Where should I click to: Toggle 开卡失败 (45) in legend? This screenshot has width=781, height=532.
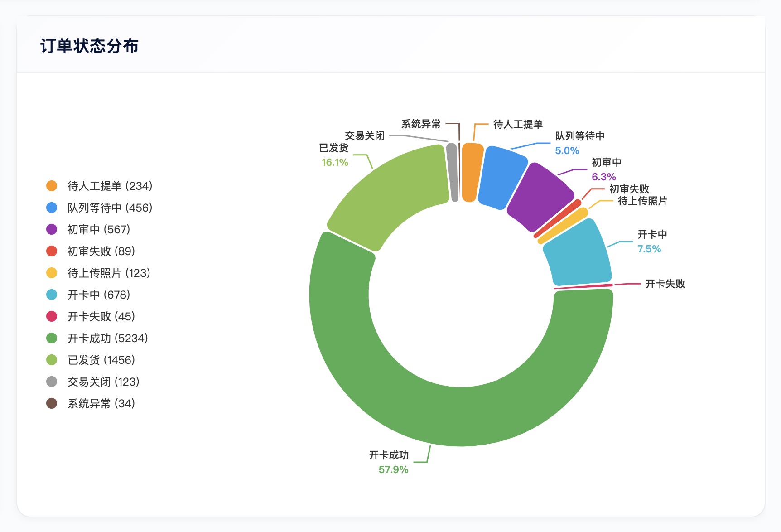[x=101, y=316]
